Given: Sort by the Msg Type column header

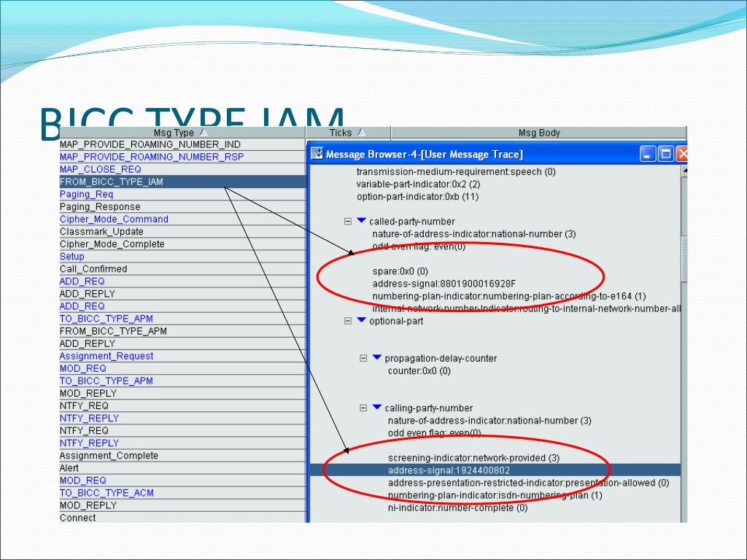Looking at the screenshot, I should (x=182, y=133).
